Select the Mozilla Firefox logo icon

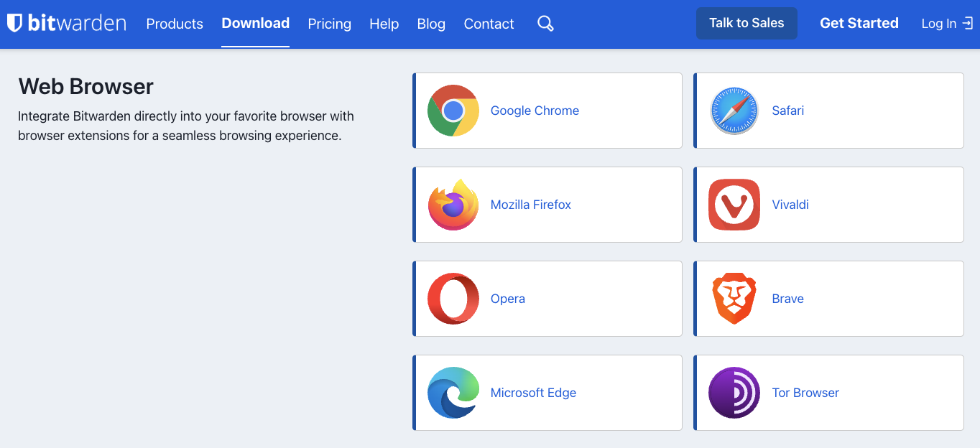point(453,205)
